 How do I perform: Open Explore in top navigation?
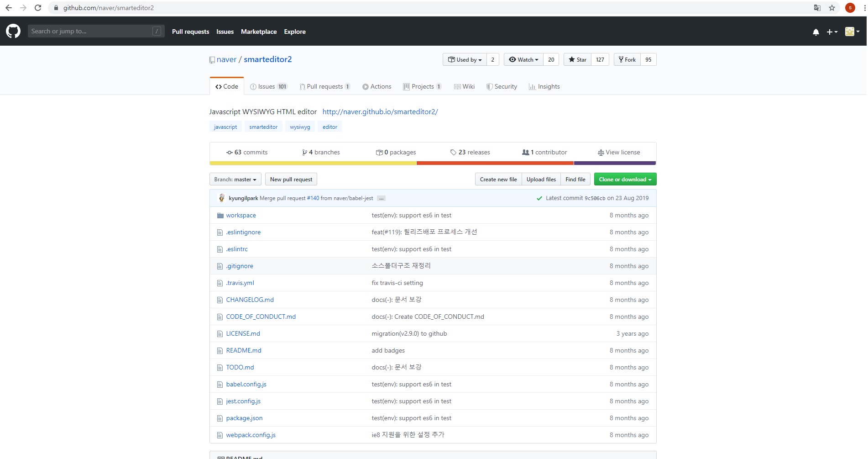click(295, 32)
